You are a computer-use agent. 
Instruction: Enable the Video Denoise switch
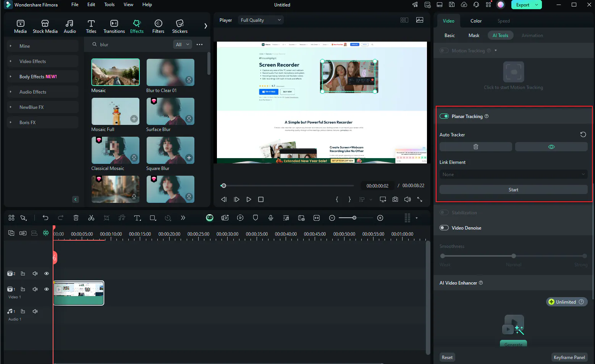click(x=444, y=228)
